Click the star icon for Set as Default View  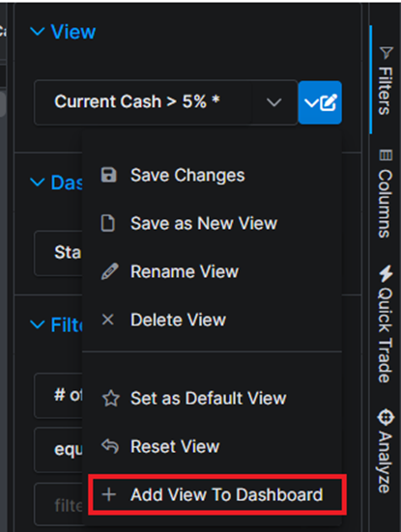pyautogui.click(x=111, y=399)
